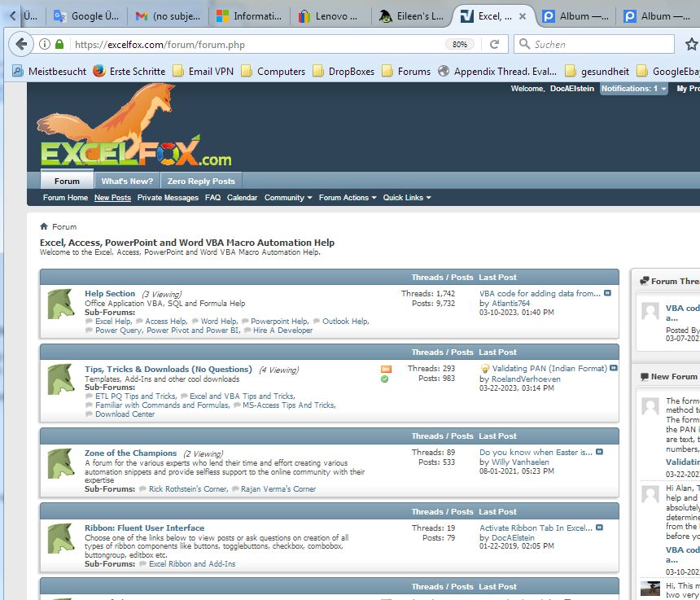The height and width of the screenshot is (600, 700).
Task: Open New Posts link
Action: click(112, 198)
